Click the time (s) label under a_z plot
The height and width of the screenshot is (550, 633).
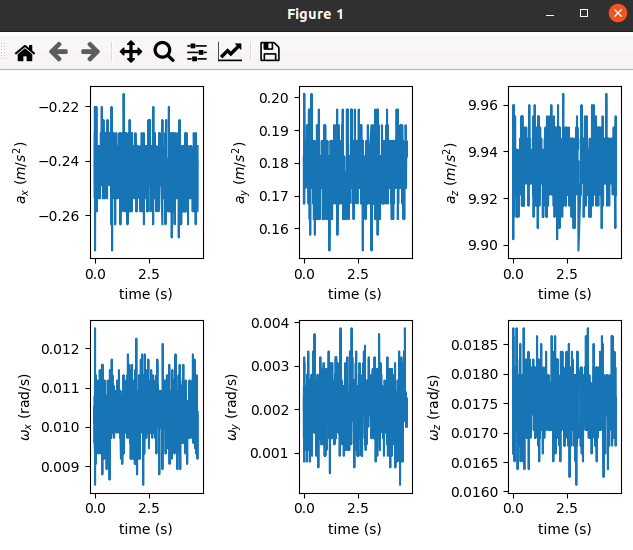tap(564, 294)
